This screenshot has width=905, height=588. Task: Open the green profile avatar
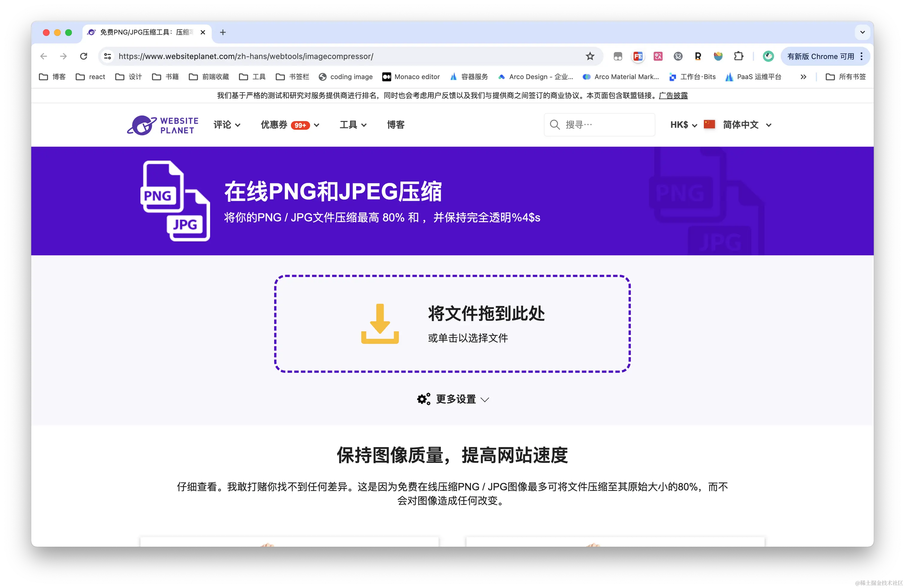coord(768,56)
